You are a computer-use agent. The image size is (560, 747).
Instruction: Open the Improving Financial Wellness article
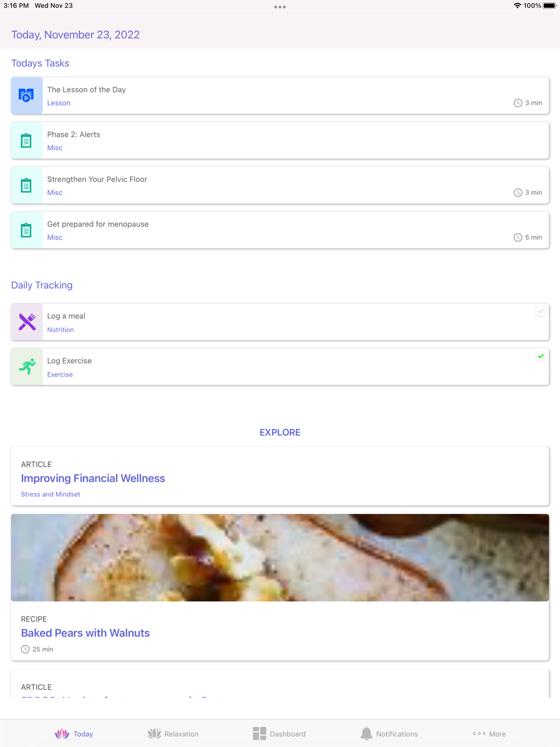(x=93, y=478)
